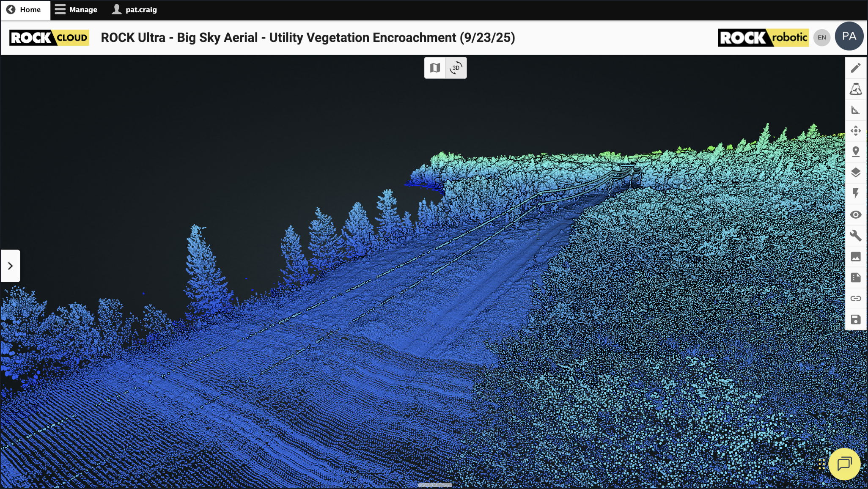This screenshot has height=489, width=868.
Task: Go to the Home tab
Action: pyautogui.click(x=25, y=9)
